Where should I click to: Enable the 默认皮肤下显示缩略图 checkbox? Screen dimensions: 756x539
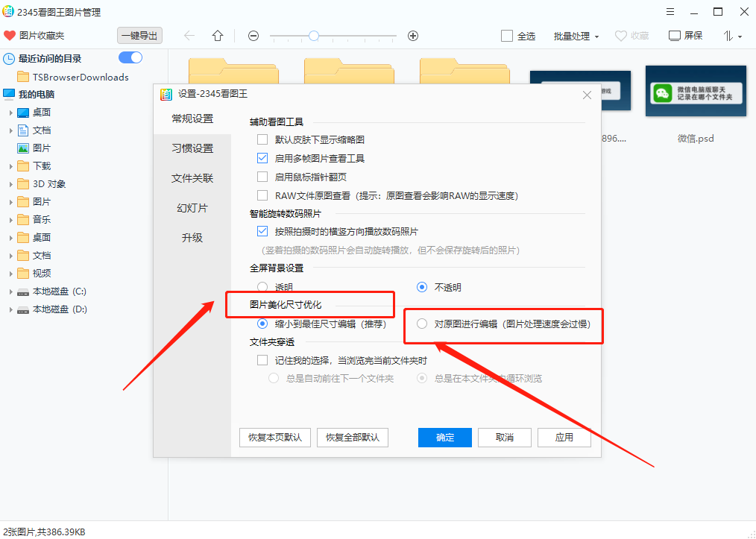(x=262, y=139)
